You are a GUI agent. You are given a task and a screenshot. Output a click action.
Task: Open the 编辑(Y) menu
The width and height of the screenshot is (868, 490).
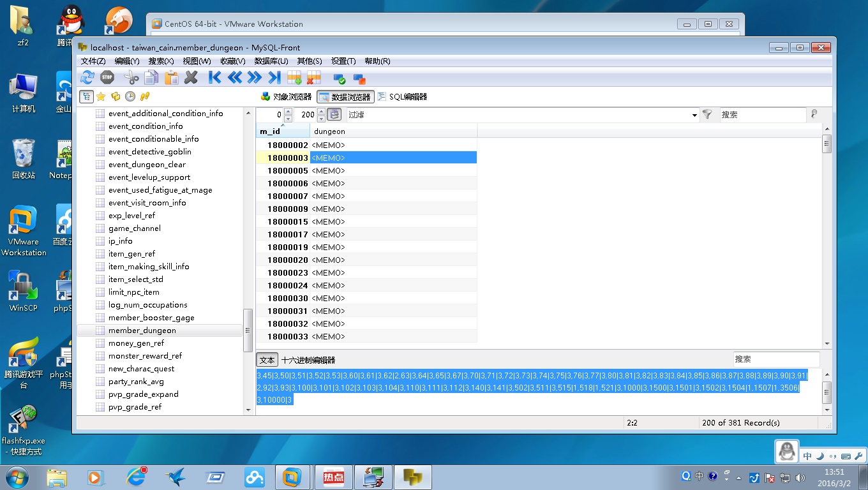coord(127,61)
